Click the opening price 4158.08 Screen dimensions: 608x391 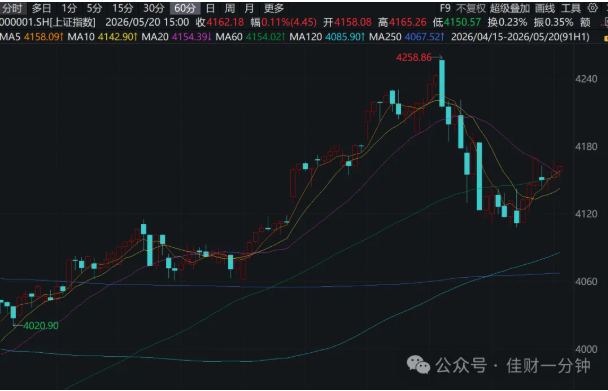tap(352, 22)
